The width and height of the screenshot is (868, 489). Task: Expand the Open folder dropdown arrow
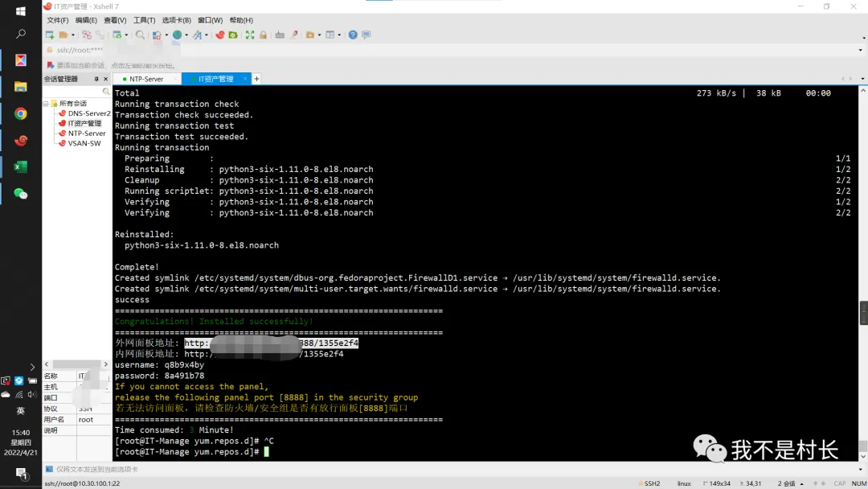coord(72,35)
